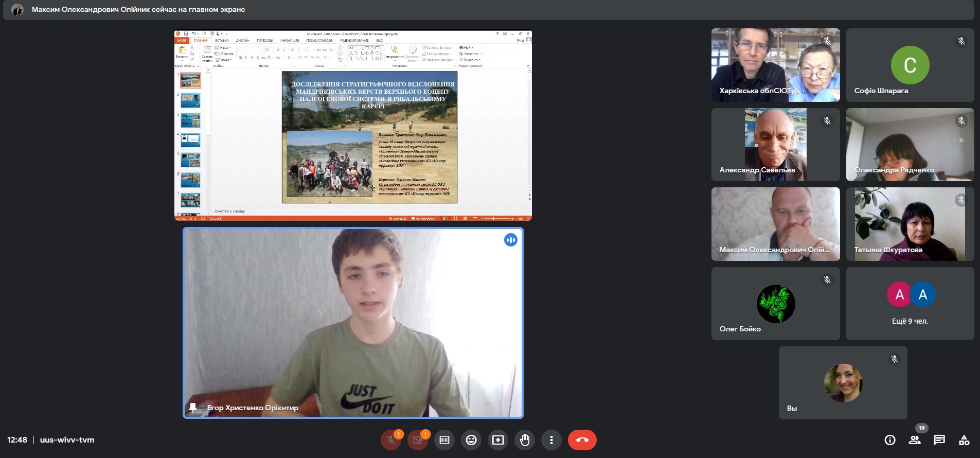Viewport: 980px width, 458px height.
Task: Click the Олег Бойко participant tile
Action: coord(775,304)
